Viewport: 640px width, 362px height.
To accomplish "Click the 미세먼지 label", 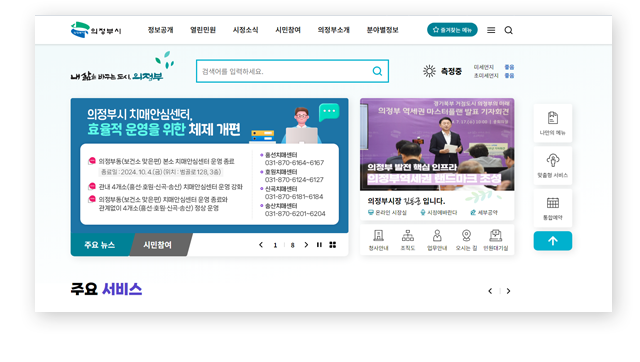I will pyautogui.click(x=484, y=67).
